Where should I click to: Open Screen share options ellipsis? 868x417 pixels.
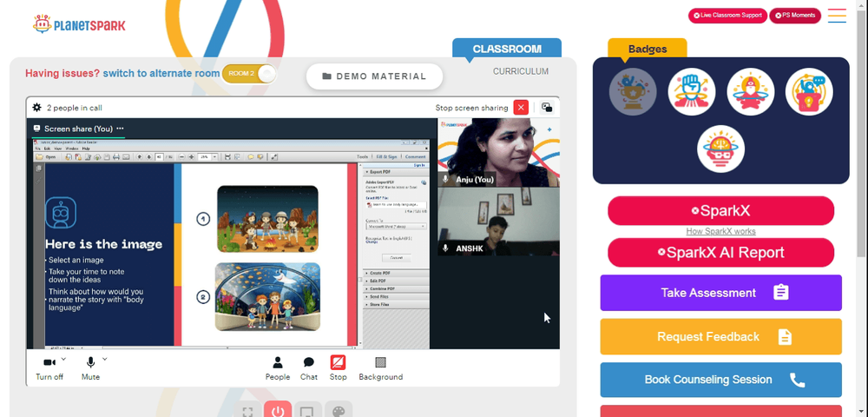pyautogui.click(x=120, y=129)
